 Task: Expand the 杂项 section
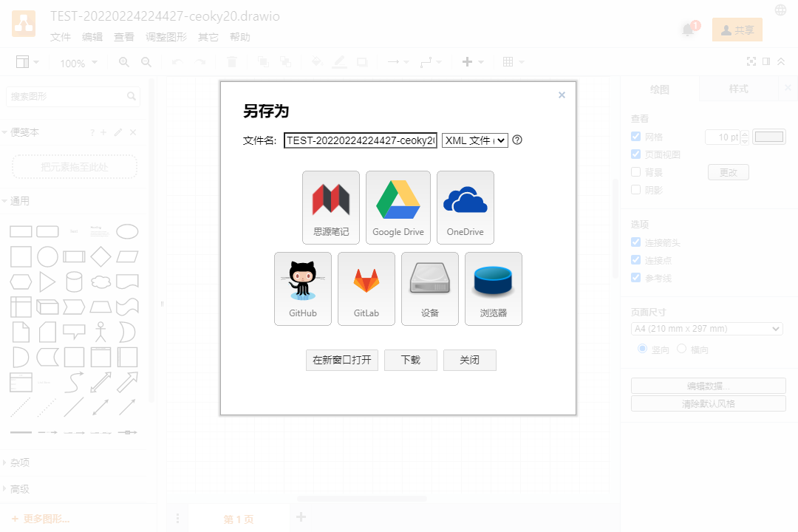click(16, 463)
